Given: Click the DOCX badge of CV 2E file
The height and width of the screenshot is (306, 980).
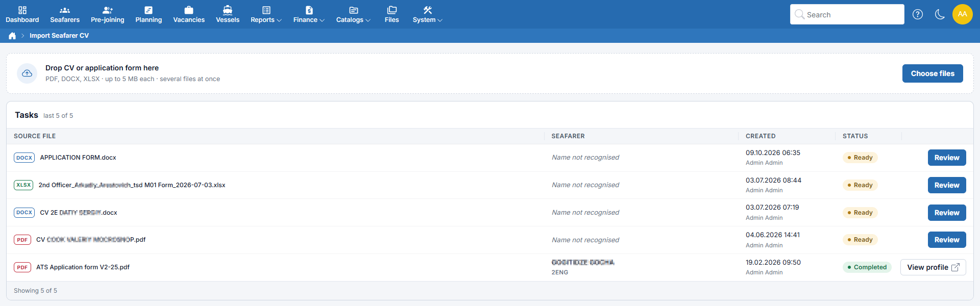Looking at the screenshot, I should click(x=24, y=213).
